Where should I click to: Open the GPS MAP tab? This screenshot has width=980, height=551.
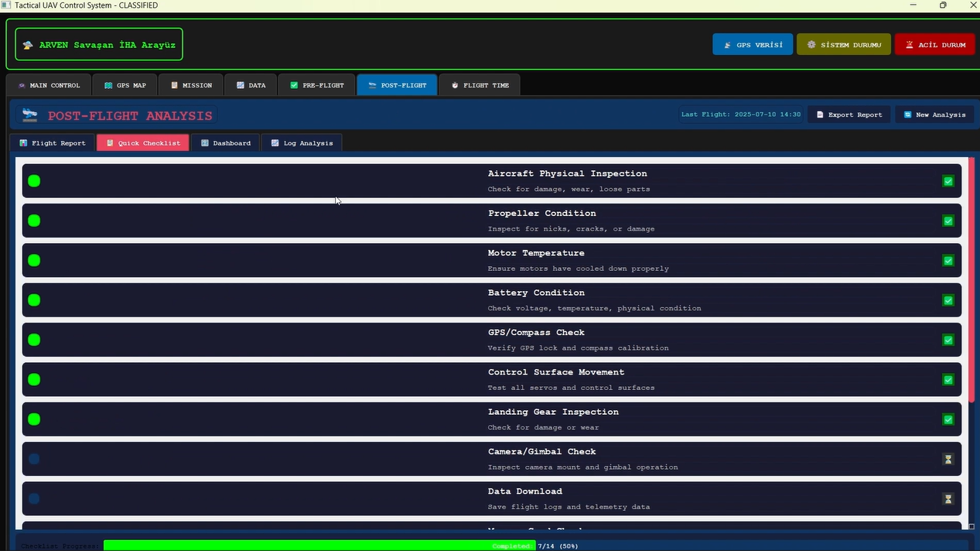click(125, 85)
